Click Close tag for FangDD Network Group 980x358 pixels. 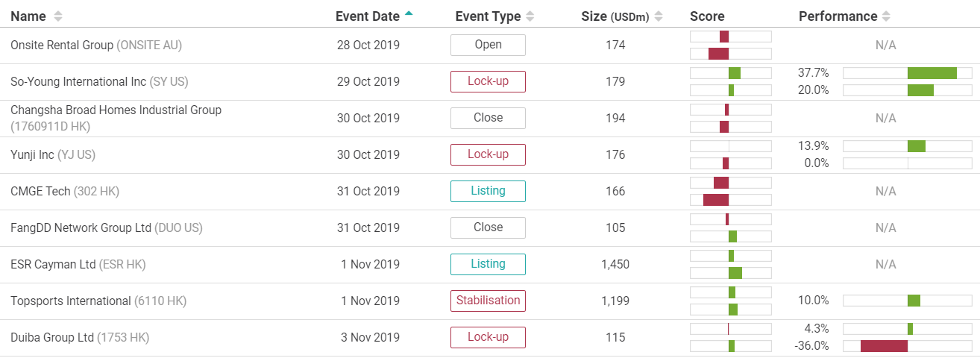tap(488, 227)
